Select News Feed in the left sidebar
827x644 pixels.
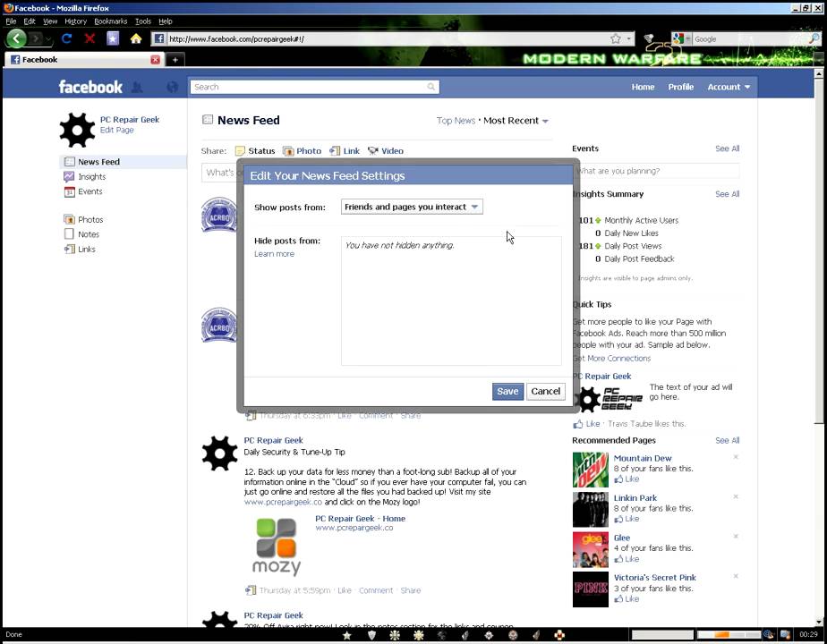[124, 162]
